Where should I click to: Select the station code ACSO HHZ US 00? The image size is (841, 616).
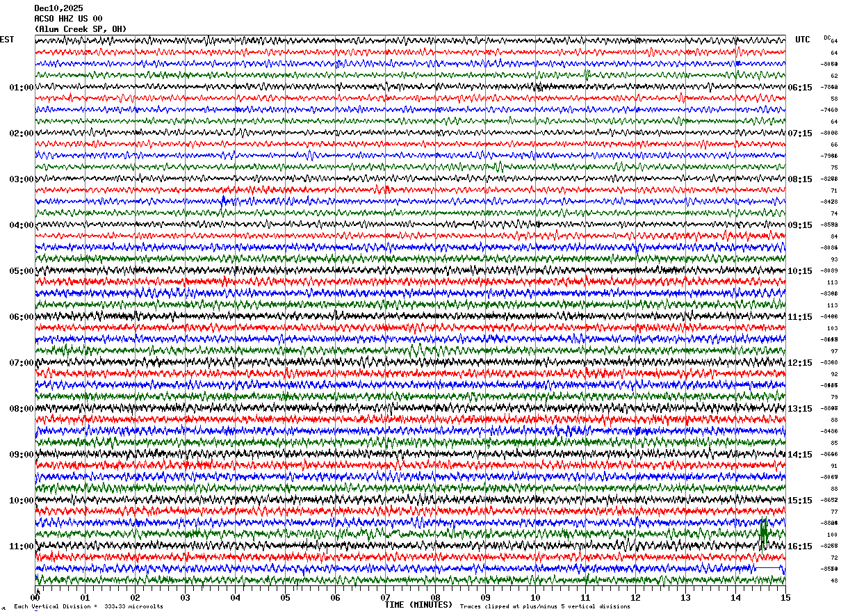68,19
